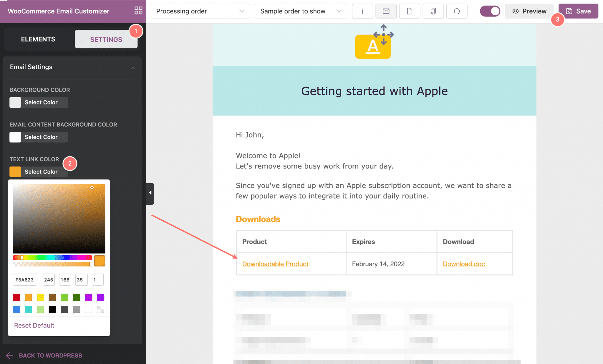The width and height of the screenshot is (603, 364).
Task: Click the Reset Default link
Action: 34,325
